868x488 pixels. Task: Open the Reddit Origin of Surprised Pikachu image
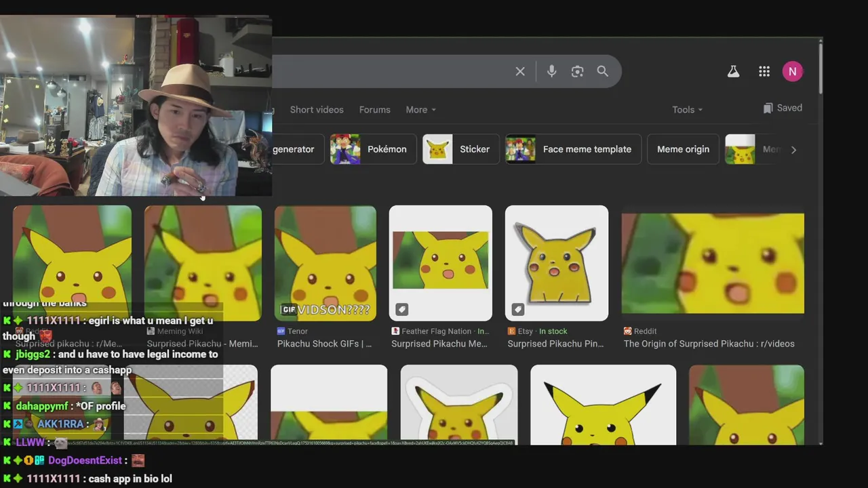(x=713, y=263)
